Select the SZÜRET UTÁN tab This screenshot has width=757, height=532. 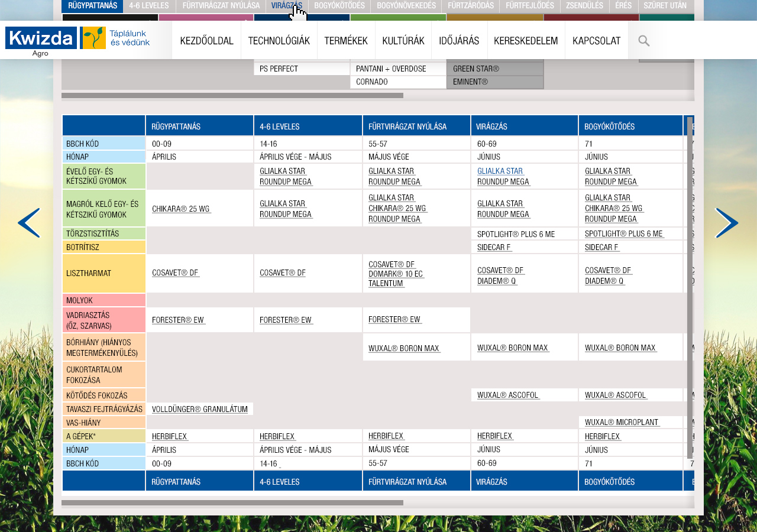(x=665, y=6)
